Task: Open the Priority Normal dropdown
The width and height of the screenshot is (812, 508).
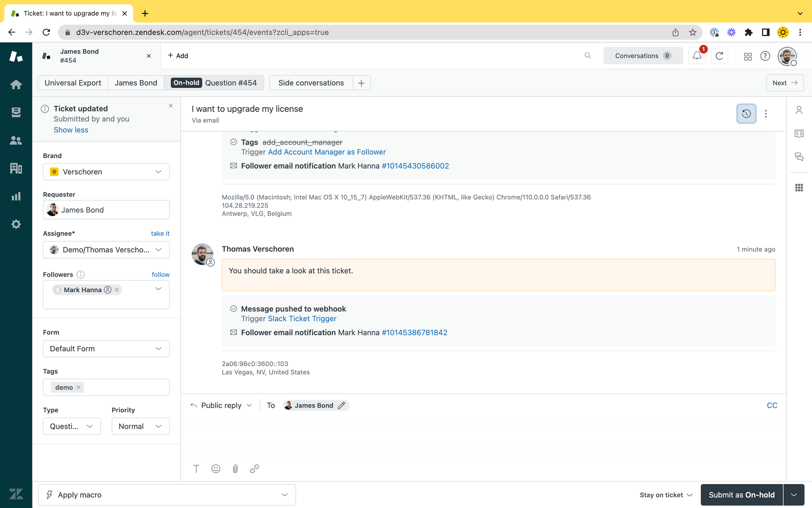Action: [x=140, y=426]
